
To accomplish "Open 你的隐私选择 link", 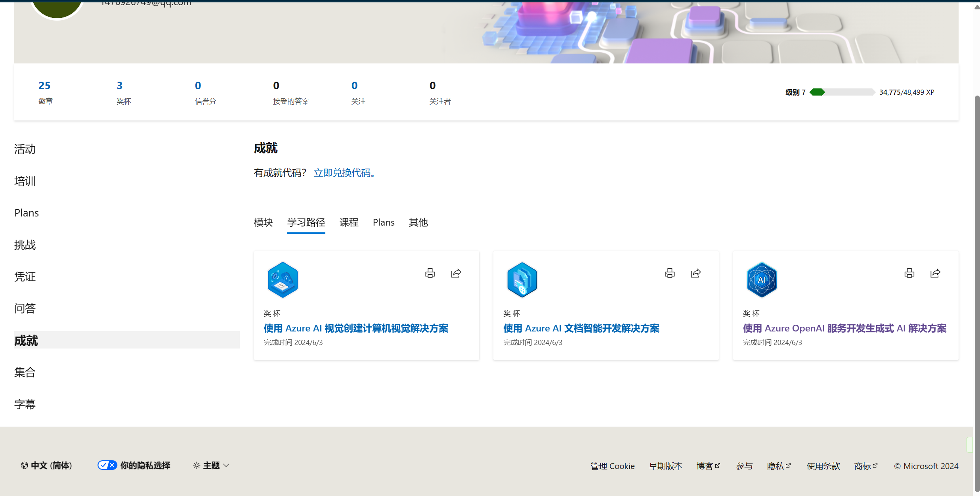I will (134, 465).
